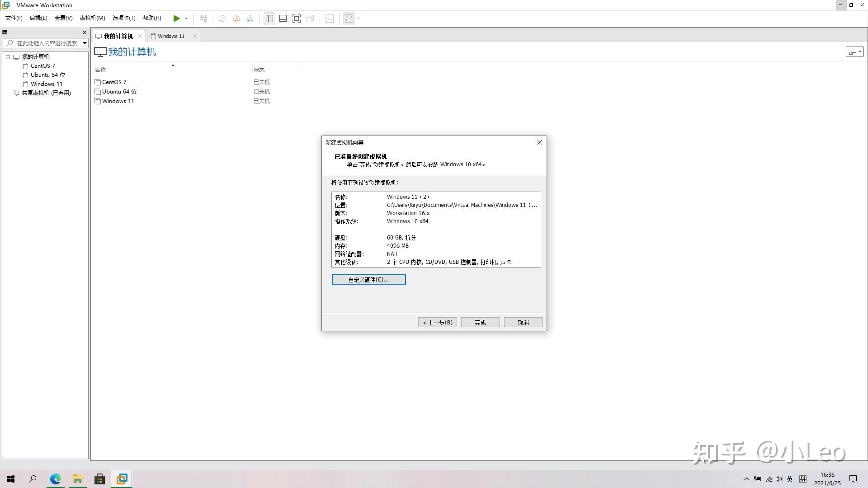Click the stretch guest display toolbar icon
The width and height of the screenshot is (868, 488).
coord(349,19)
